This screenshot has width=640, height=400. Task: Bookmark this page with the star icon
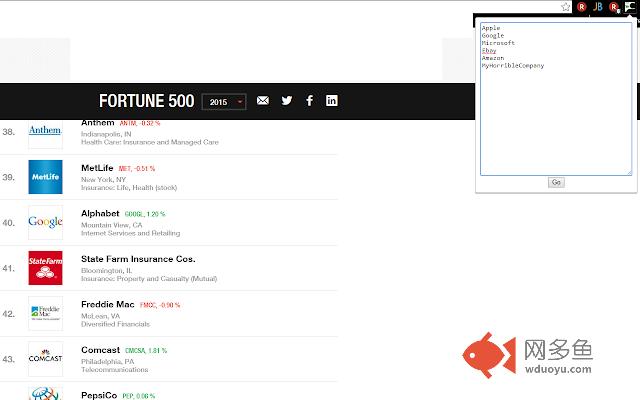click(x=566, y=6)
